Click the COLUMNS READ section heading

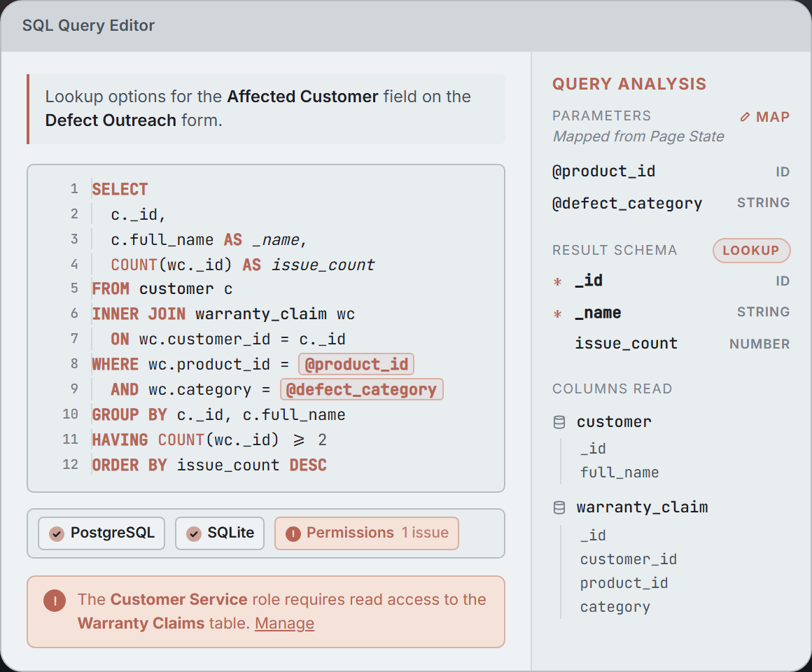612,388
